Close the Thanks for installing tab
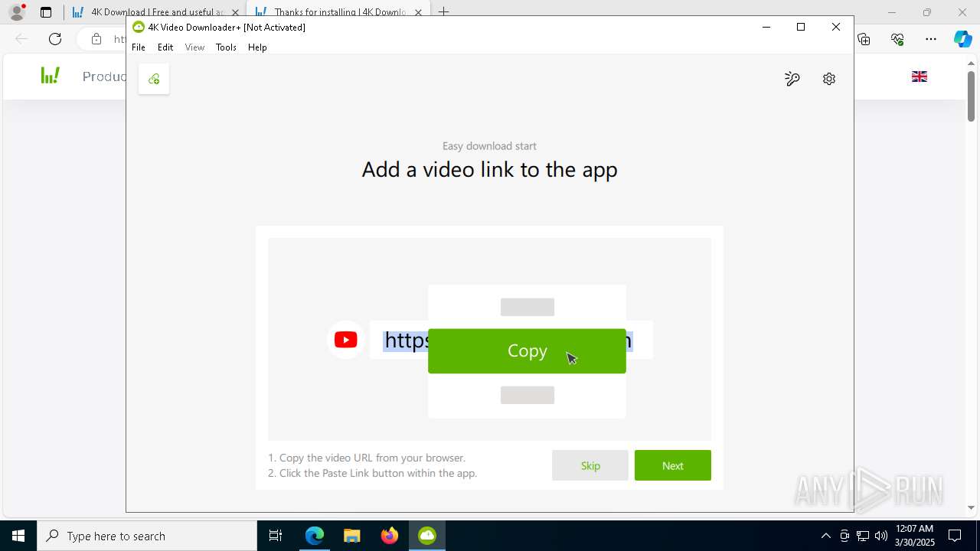 [x=418, y=12]
